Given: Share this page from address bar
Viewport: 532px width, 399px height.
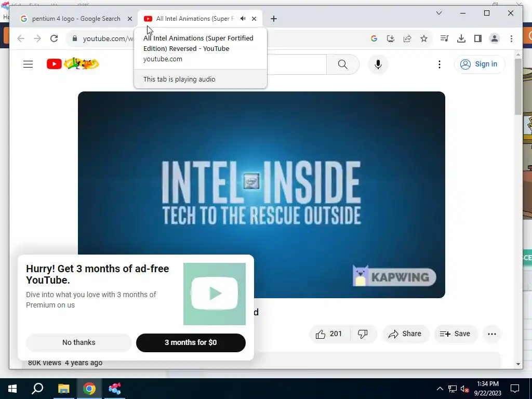Looking at the screenshot, I should coord(407,38).
